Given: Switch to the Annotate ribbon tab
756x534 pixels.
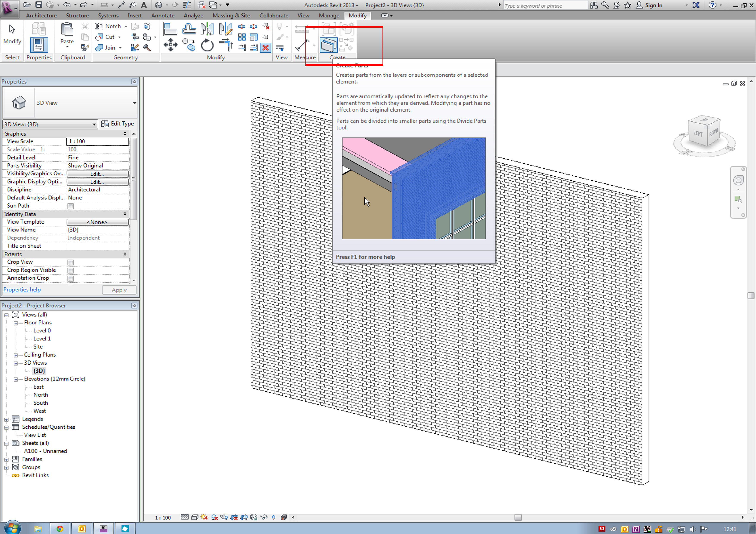Looking at the screenshot, I should [x=163, y=16].
